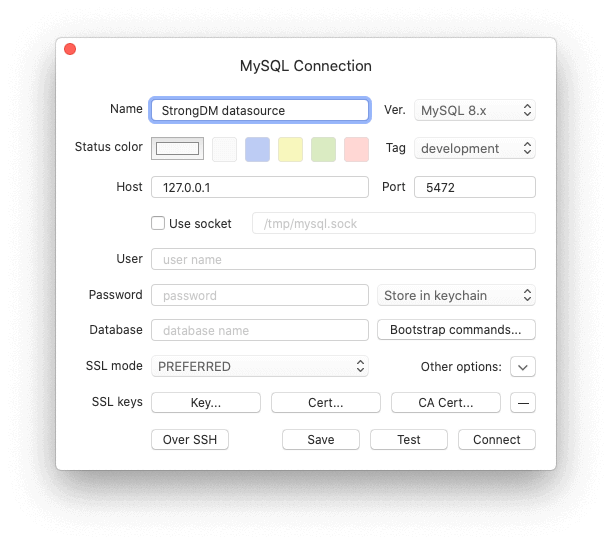Image resolution: width=612 pixels, height=544 pixels.
Task: Click the Over SSH button
Action: pyautogui.click(x=190, y=439)
